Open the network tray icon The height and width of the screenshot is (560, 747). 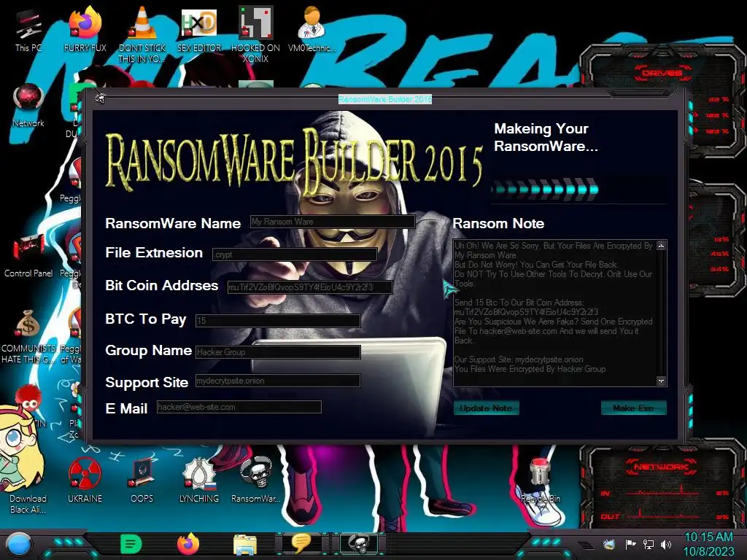649,544
